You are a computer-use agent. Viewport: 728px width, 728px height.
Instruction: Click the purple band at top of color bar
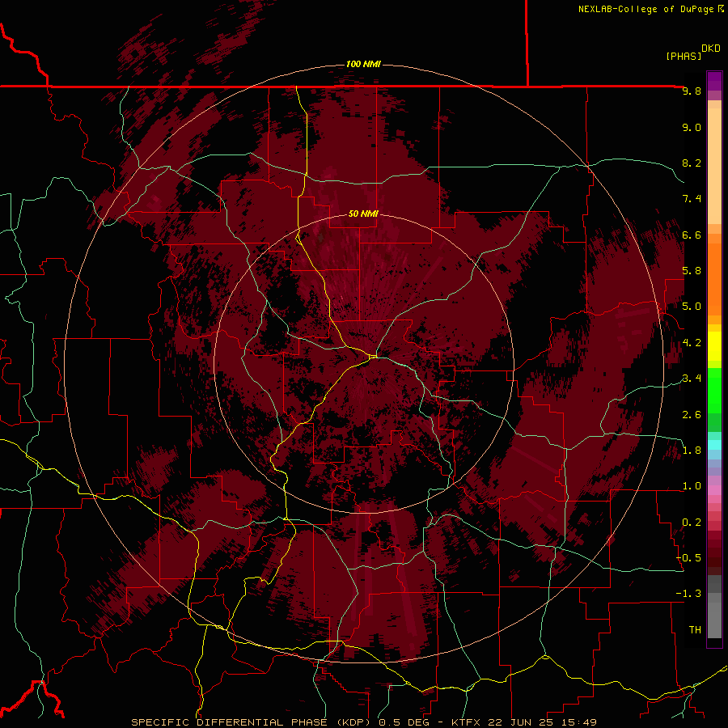(x=714, y=81)
